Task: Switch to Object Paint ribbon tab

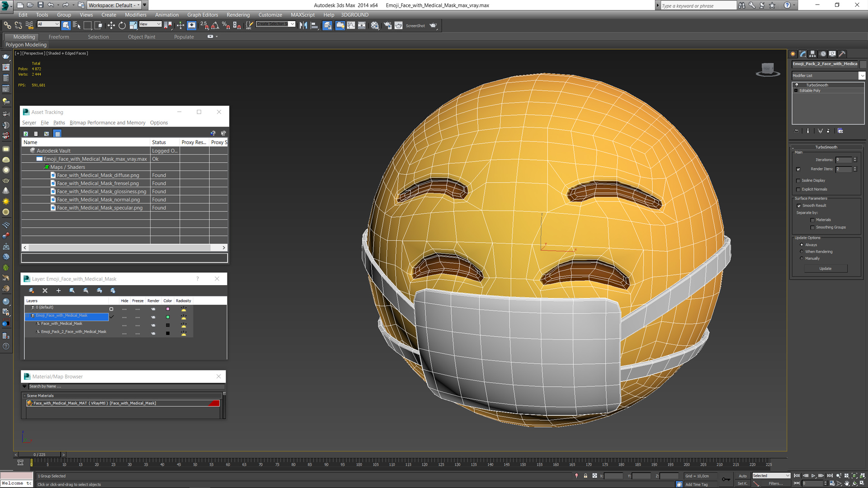Action: pyautogui.click(x=142, y=37)
